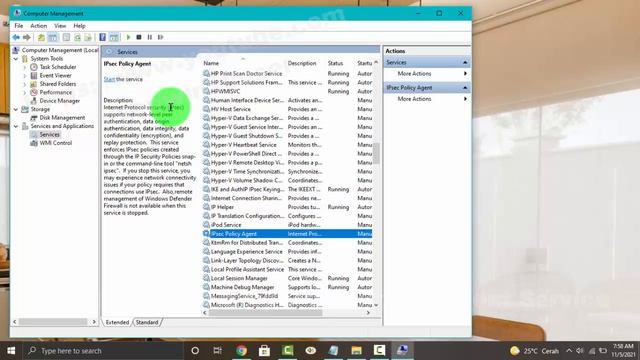Open the View menu
This screenshot has height=360, width=640.
pos(60,26)
